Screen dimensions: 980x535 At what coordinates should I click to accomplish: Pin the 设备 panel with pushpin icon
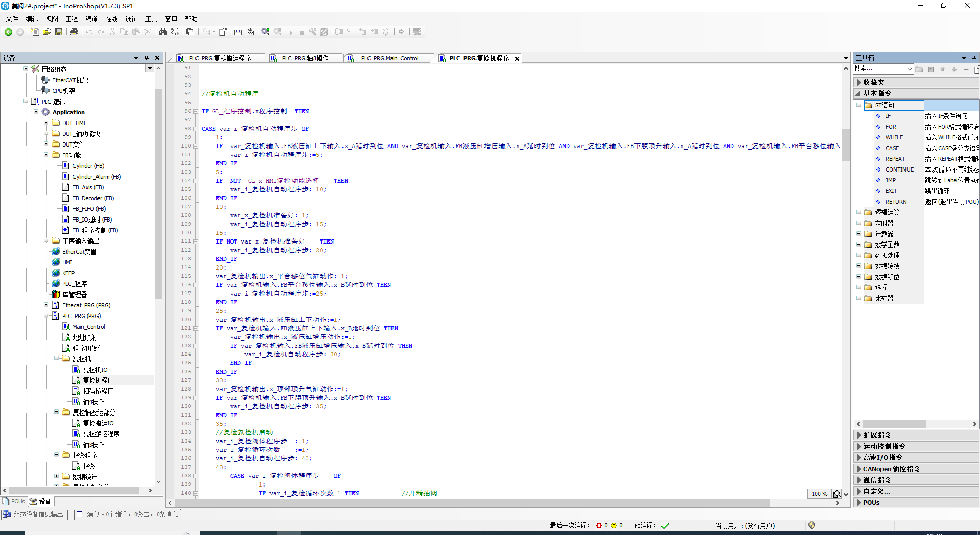(146, 58)
